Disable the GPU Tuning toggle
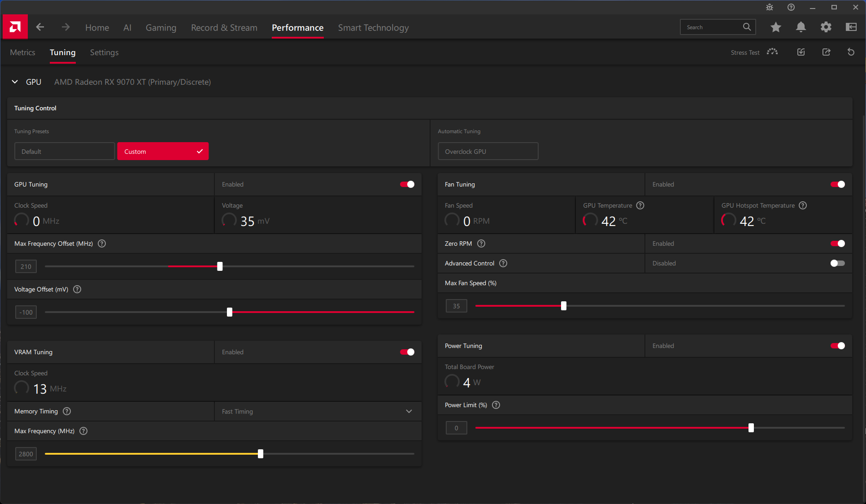The image size is (866, 504). [x=407, y=184]
